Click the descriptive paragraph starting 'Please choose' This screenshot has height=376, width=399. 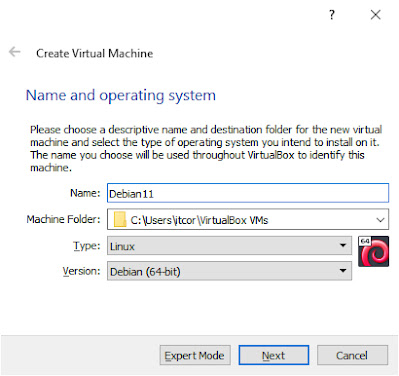pyautogui.click(x=206, y=148)
